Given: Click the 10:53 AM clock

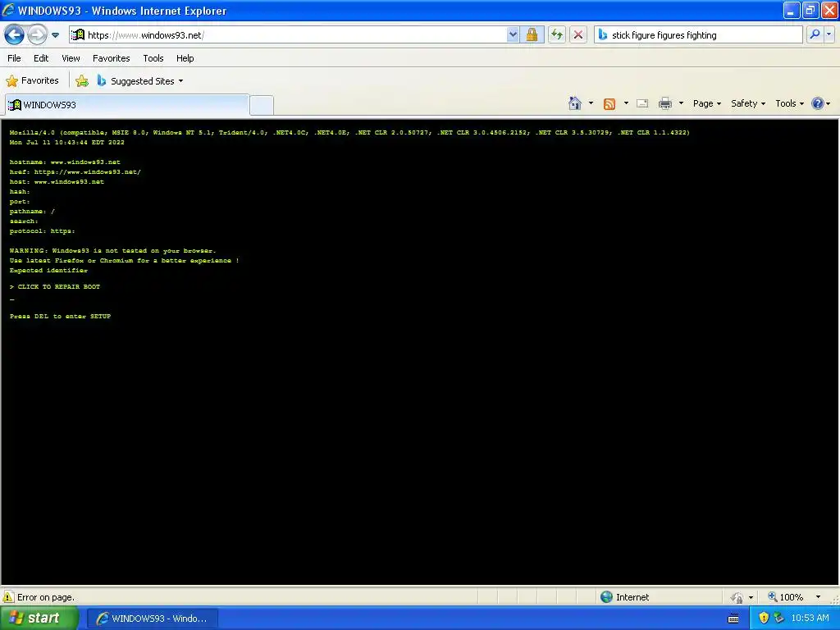Looking at the screenshot, I should 810,619.
